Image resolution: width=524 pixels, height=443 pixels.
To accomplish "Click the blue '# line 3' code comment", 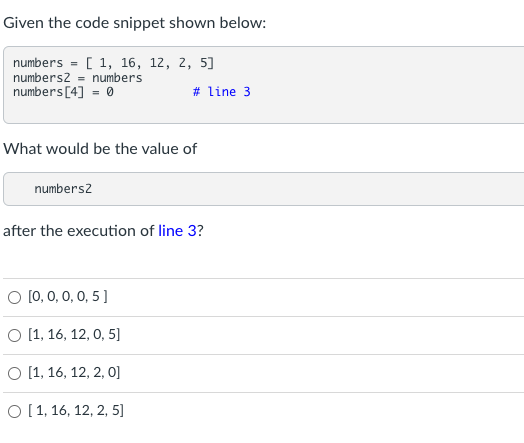I will tap(222, 92).
